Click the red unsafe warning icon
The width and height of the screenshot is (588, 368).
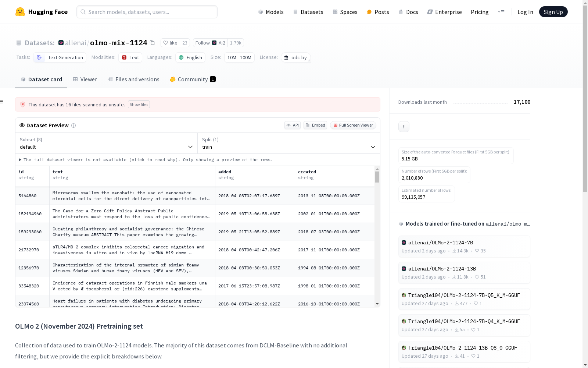[x=23, y=105]
